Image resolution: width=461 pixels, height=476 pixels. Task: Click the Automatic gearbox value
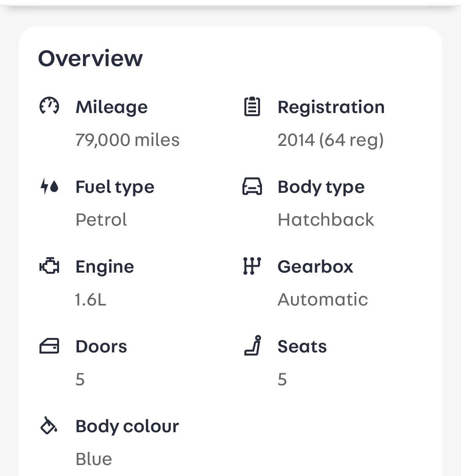(323, 300)
